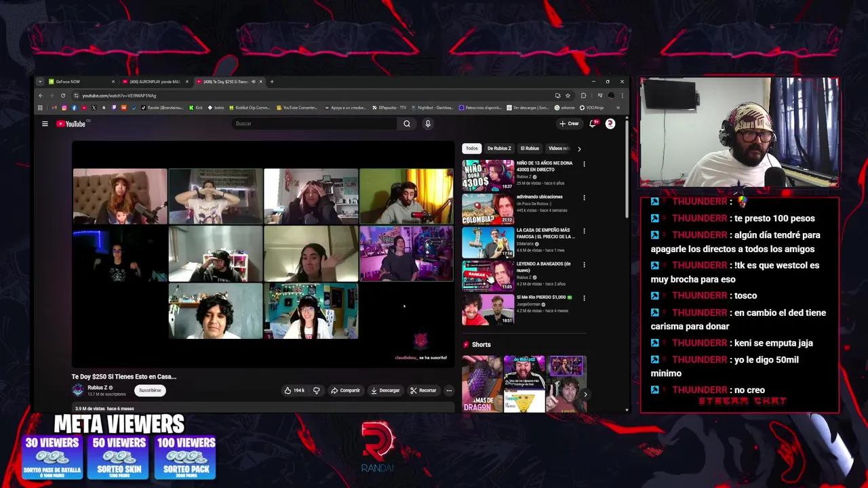Close the GeForce NOW tab
Viewport: 868px width, 488px height.
pos(113,81)
